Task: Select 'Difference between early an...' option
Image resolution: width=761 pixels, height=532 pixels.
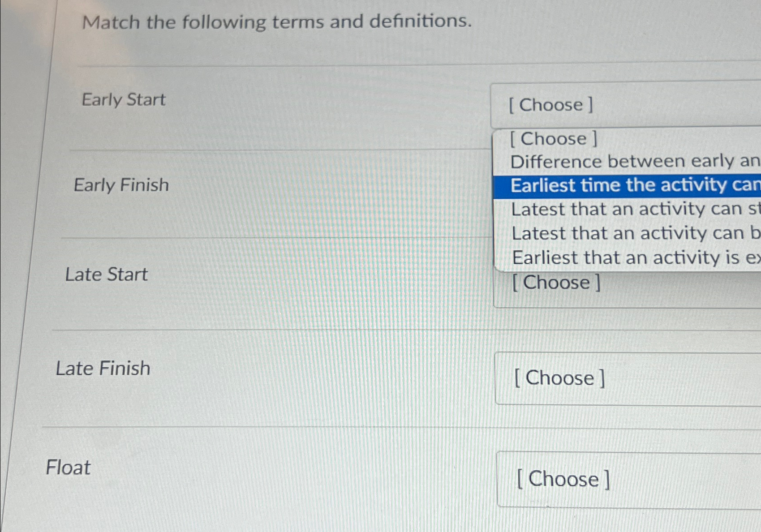Action: click(x=627, y=161)
